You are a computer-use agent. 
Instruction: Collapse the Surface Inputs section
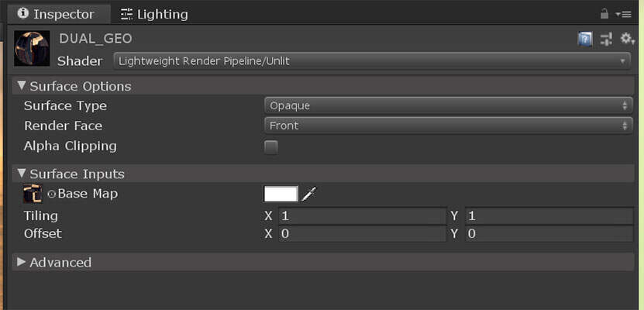coord(22,174)
